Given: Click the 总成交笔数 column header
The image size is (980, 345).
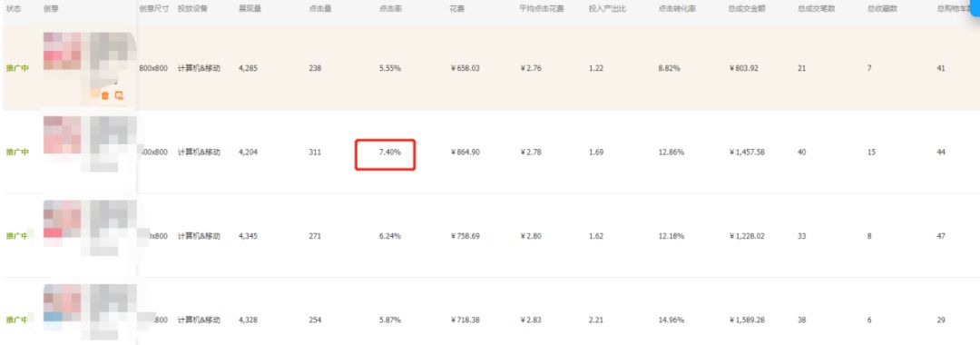Looking at the screenshot, I should 817,10.
